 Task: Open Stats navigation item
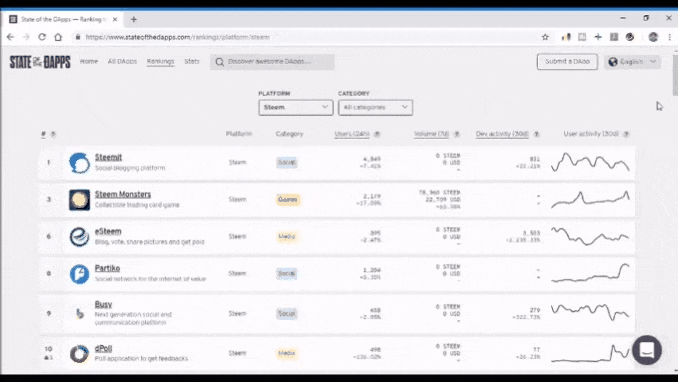192,61
